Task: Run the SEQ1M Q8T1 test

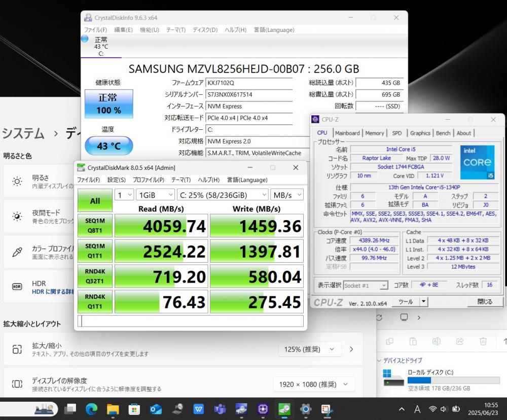Action: [95, 226]
